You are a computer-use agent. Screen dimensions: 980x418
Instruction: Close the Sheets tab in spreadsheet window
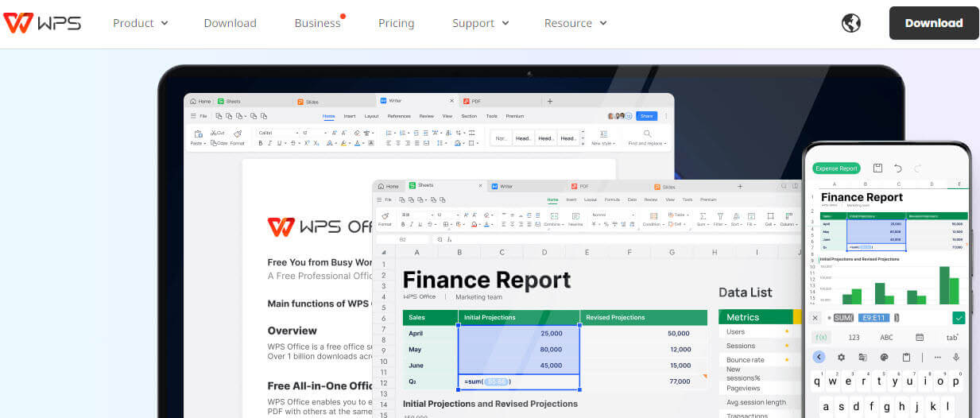(x=480, y=186)
